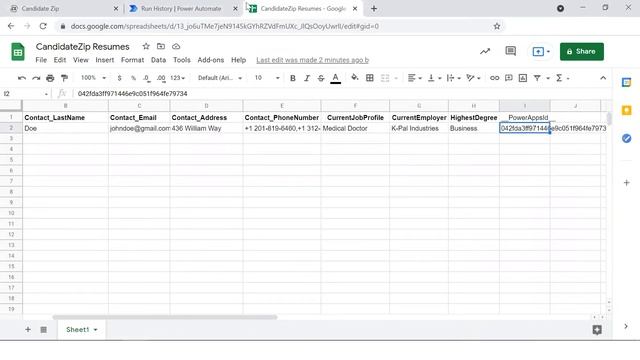Open the text color picker

point(336,78)
